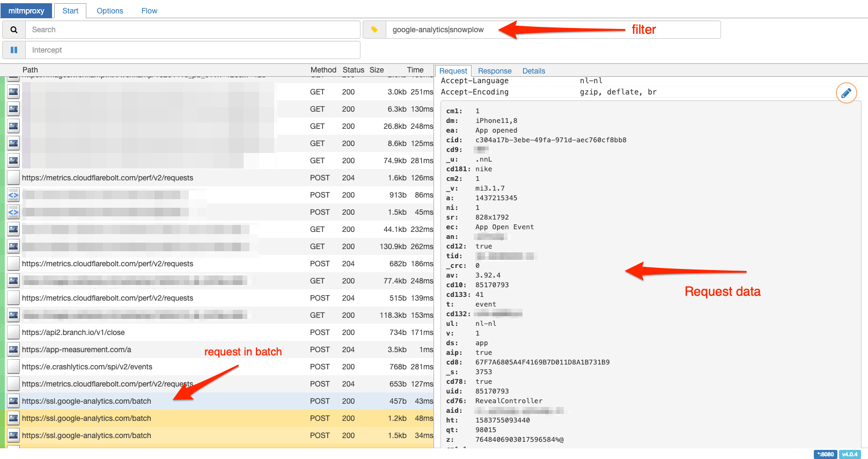Click the highlight filter field google-analytics|snowplow
868x459 pixels.
tap(553, 30)
